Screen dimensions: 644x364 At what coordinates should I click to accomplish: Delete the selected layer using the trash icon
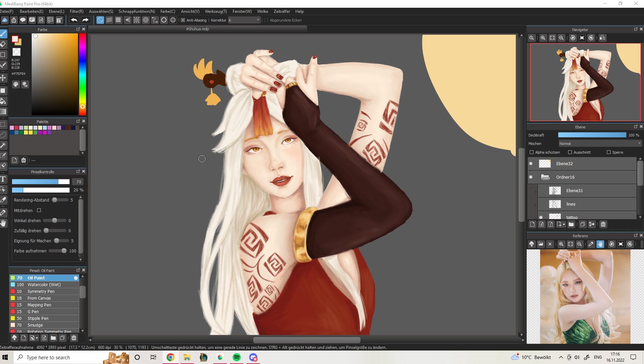pyautogui.click(x=603, y=224)
